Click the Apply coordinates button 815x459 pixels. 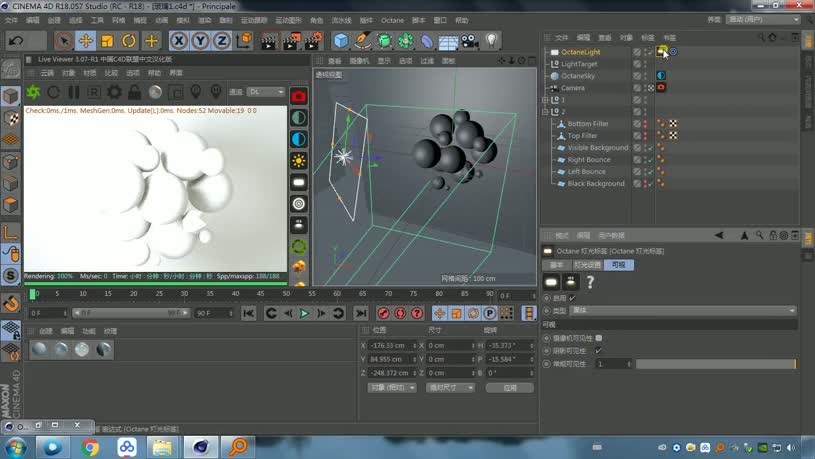click(x=510, y=388)
